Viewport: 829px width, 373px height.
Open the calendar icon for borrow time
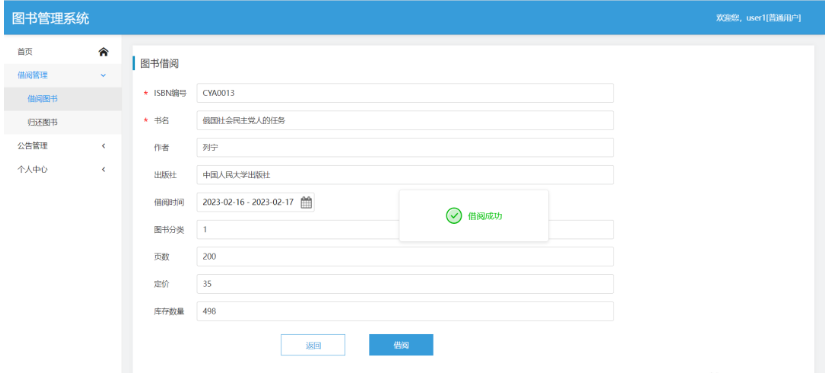point(306,202)
